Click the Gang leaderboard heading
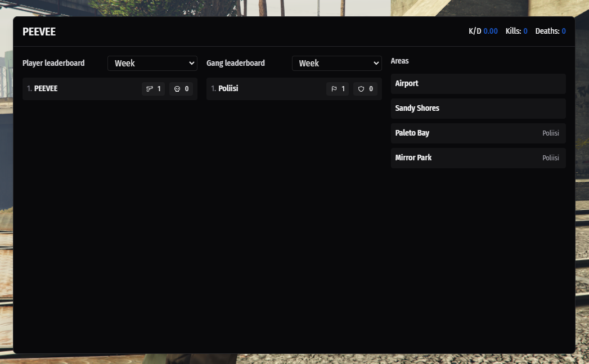 click(x=236, y=63)
